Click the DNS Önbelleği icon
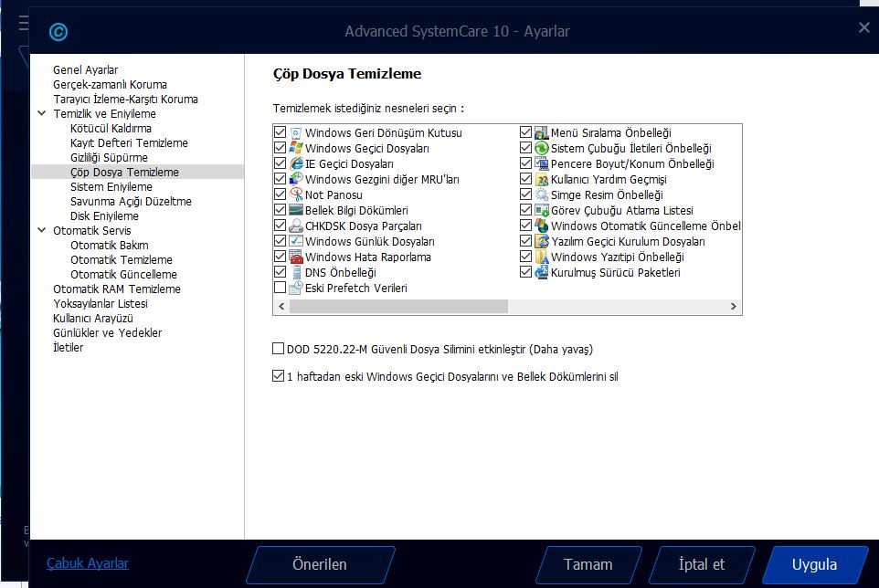The height and width of the screenshot is (588, 879). (295, 272)
